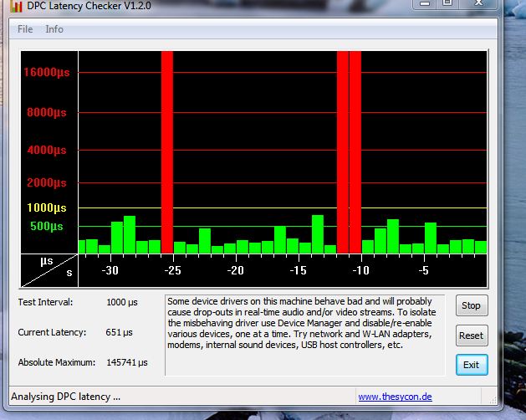Click the driver warning message text box

[305, 335]
